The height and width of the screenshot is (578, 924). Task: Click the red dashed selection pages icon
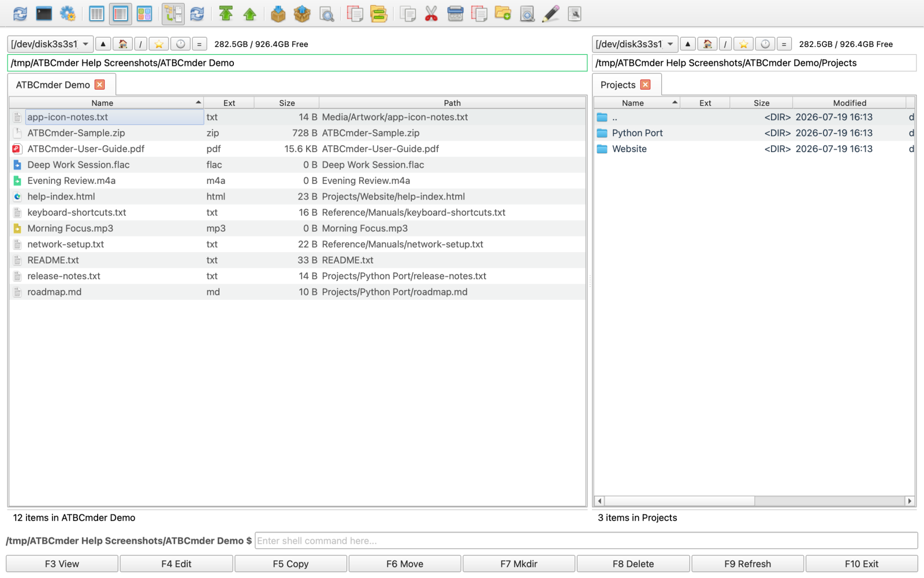[355, 14]
